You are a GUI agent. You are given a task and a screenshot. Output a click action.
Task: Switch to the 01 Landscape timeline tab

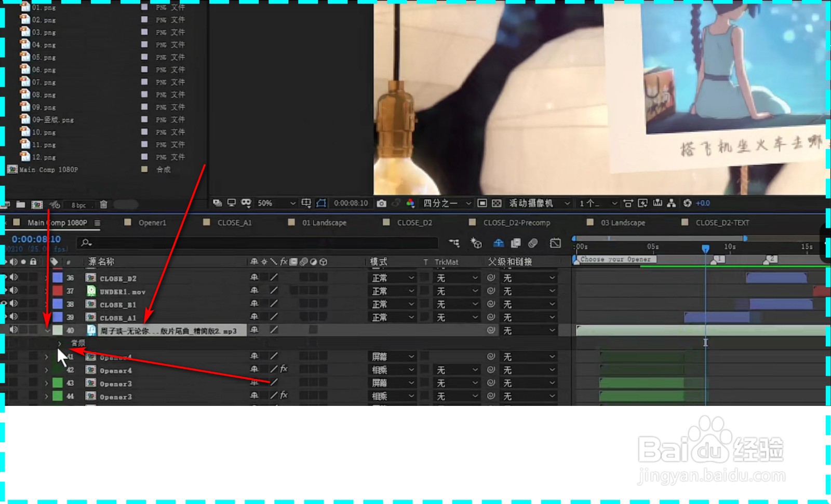324,223
